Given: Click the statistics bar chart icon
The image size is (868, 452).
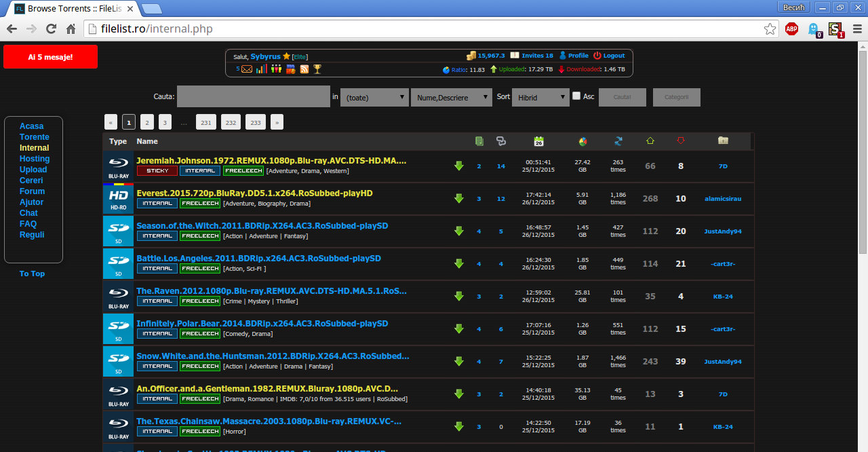Looking at the screenshot, I should point(262,69).
